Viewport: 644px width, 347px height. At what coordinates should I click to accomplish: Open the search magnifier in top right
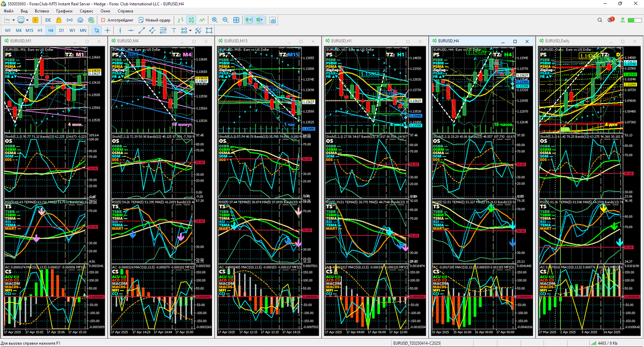point(600,20)
